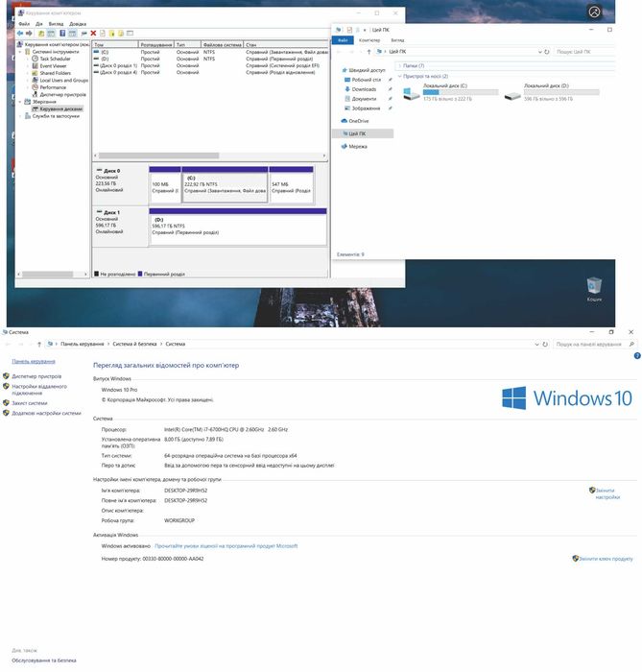Viewport: 642px width, 672px height.
Task: Click the (D:) 596,17 ГБ partition block
Action: 238,228
